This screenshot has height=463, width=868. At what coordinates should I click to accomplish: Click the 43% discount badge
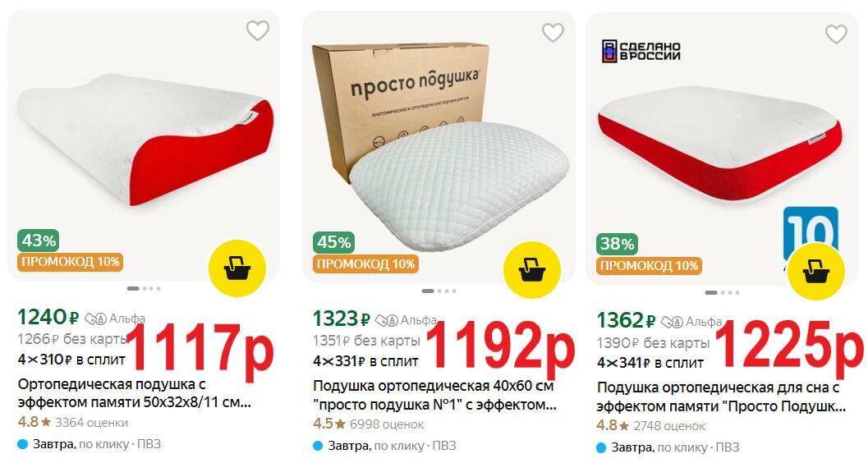(x=39, y=241)
